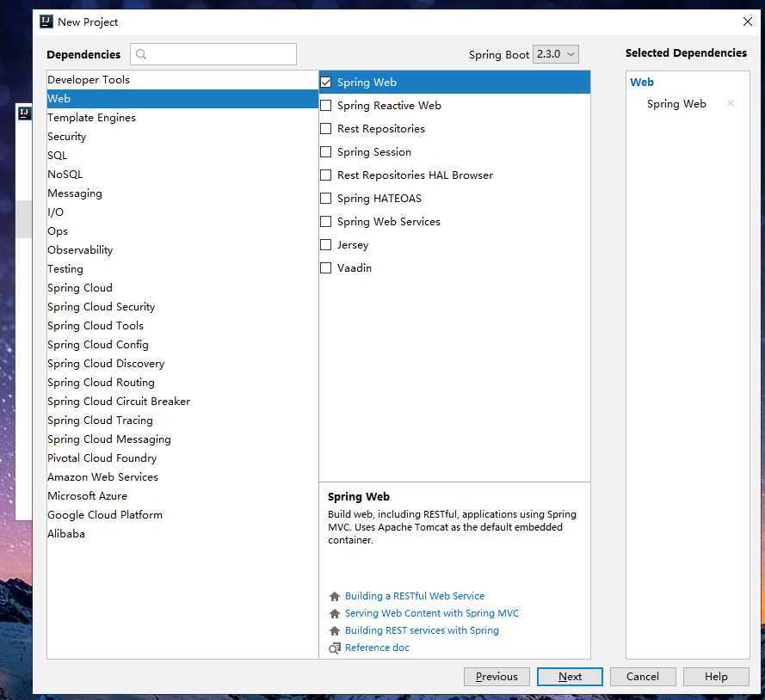765x700 pixels.
Task: Choose the Observability category
Action: [182, 250]
